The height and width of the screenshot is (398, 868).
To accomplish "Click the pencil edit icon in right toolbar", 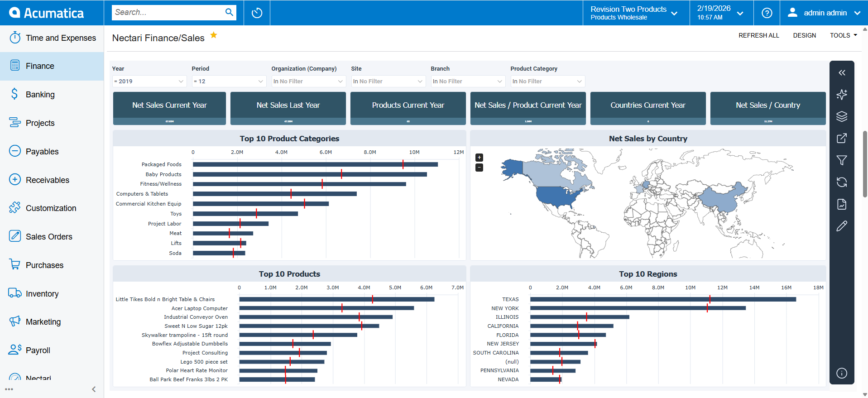I will (x=841, y=226).
